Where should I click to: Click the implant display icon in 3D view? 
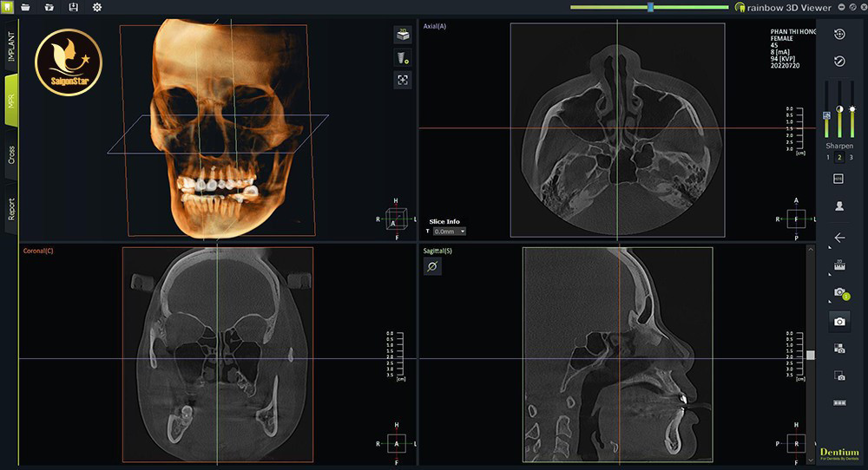point(402,57)
